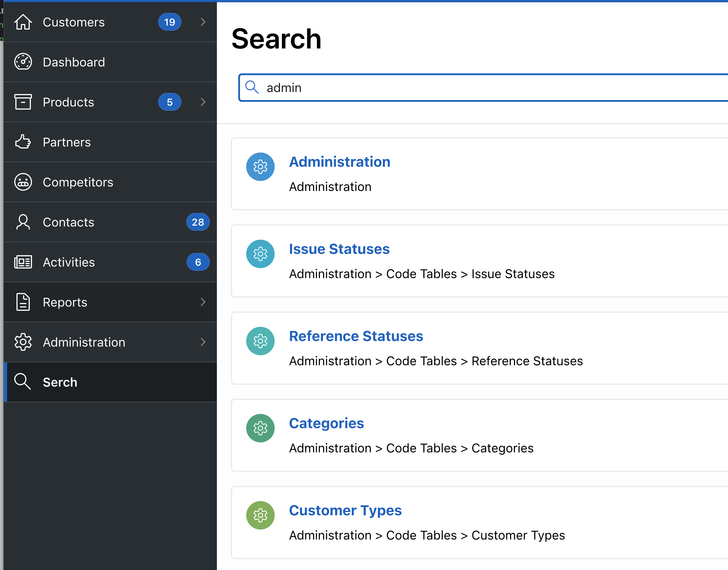Go to Administration in the sidebar
Image resolution: width=728 pixels, height=570 pixels.
coord(84,342)
